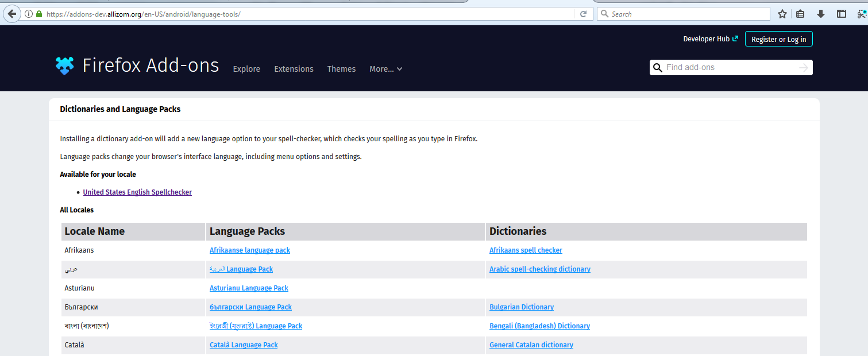This screenshot has width=868, height=356.
Task: Open United States English Spellchecker link
Action: [137, 192]
